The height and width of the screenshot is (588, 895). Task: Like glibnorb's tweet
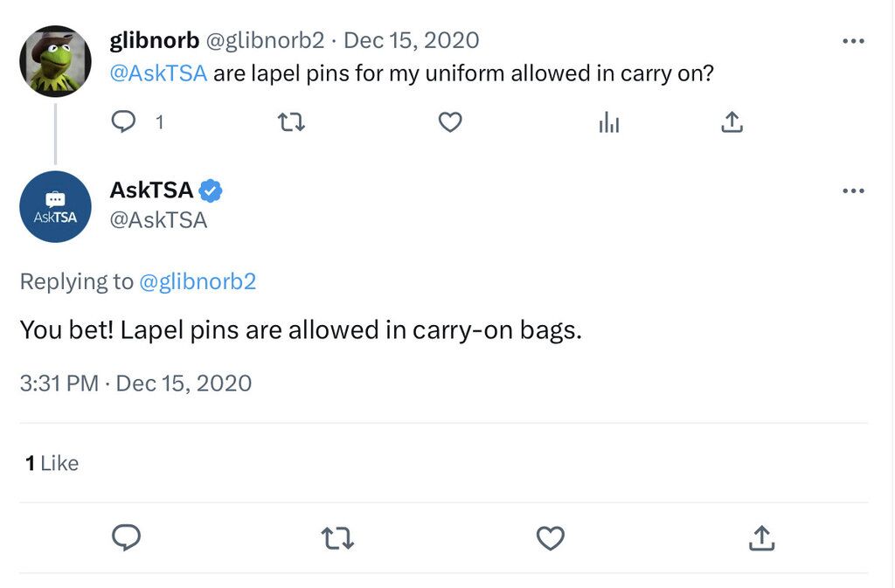click(449, 122)
